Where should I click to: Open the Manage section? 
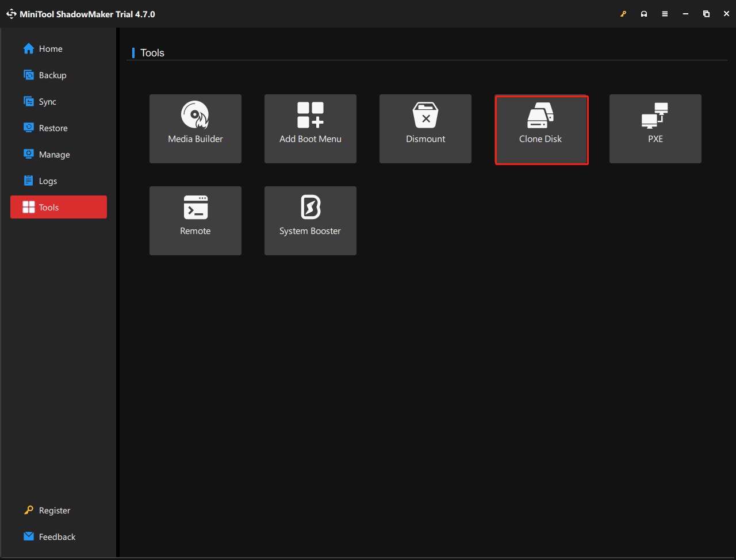tap(54, 155)
